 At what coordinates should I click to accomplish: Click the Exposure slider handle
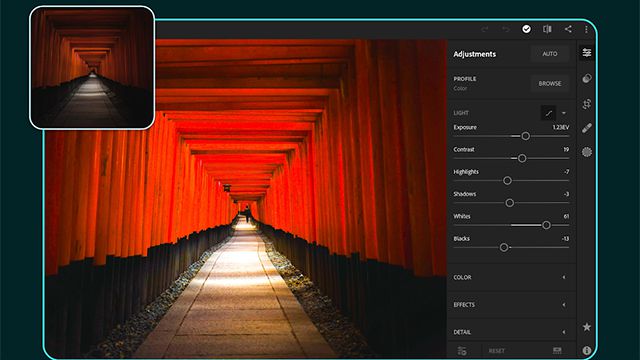click(x=526, y=136)
